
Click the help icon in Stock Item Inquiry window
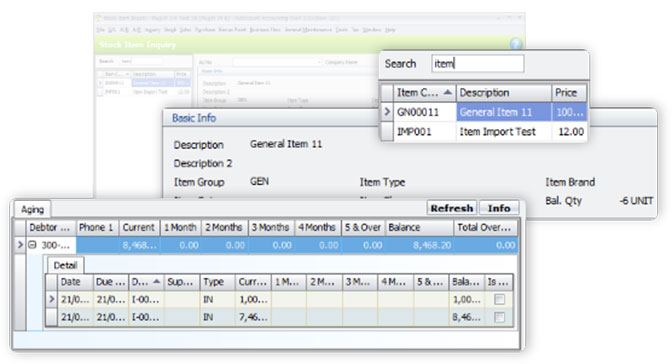tap(516, 44)
